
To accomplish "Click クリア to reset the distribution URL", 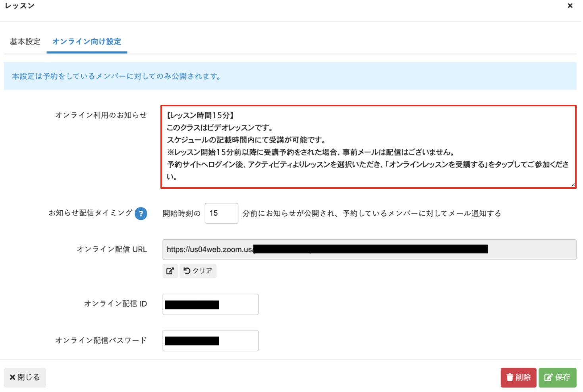I will pyautogui.click(x=198, y=271).
